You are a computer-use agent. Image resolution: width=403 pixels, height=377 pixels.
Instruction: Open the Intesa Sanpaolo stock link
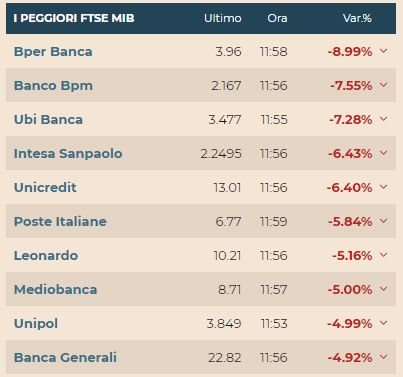[x=68, y=154]
